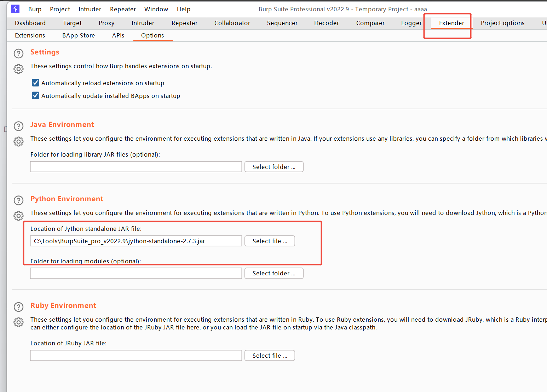Switch to the Logger tab
The width and height of the screenshot is (547, 392).
click(x=411, y=23)
